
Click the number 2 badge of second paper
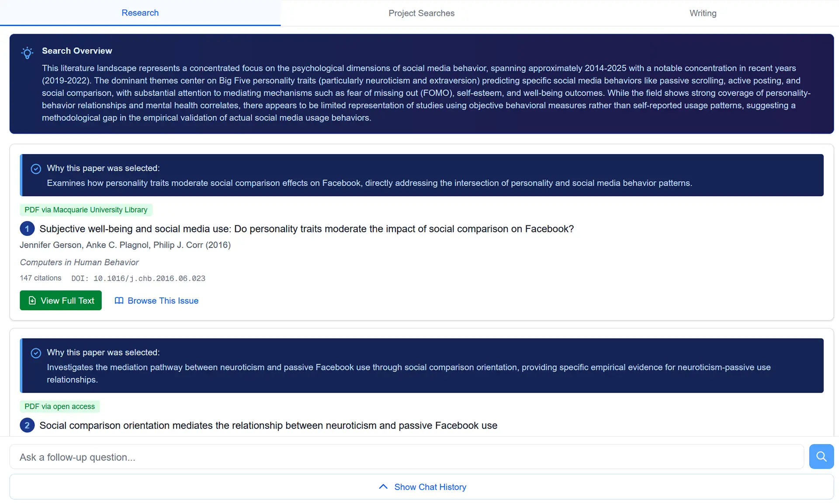(x=27, y=425)
